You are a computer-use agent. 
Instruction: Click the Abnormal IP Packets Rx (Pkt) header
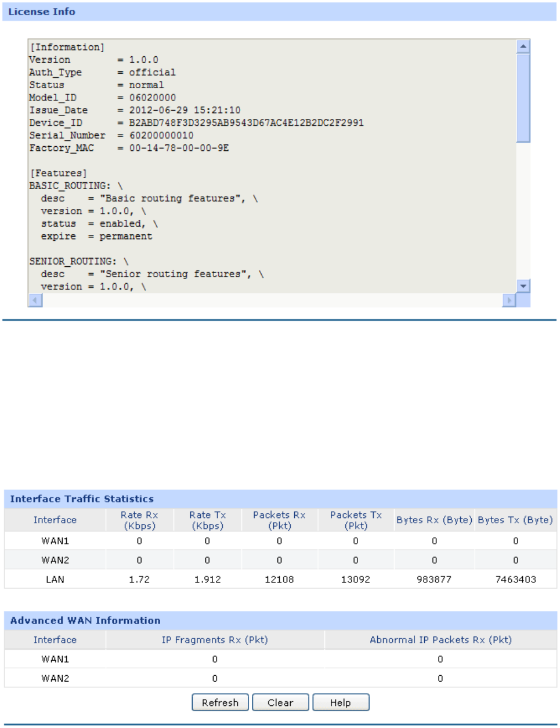[440, 640]
